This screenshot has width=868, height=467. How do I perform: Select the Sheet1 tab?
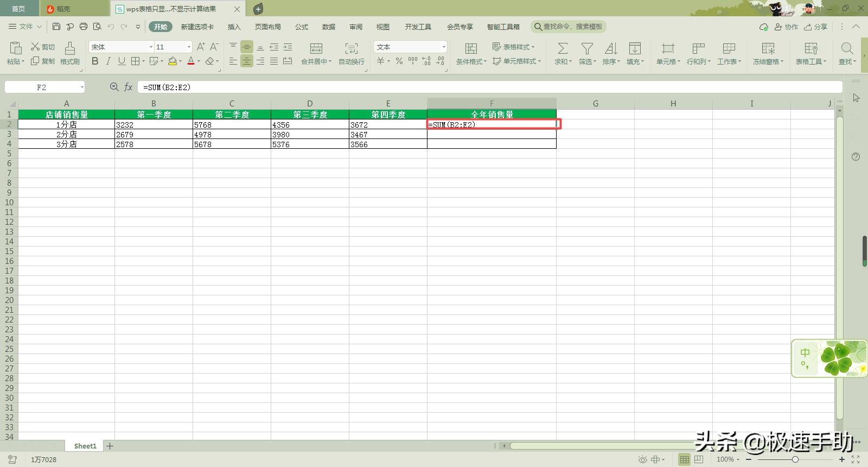coord(85,446)
